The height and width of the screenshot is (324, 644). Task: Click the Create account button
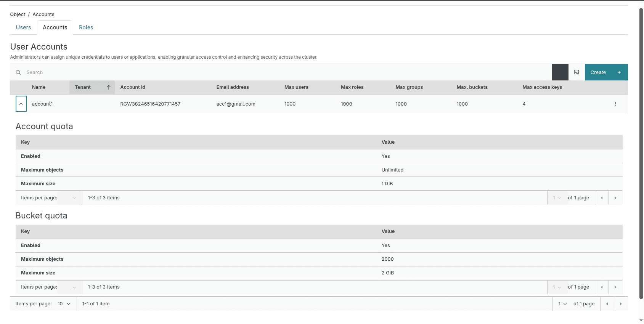click(x=606, y=72)
